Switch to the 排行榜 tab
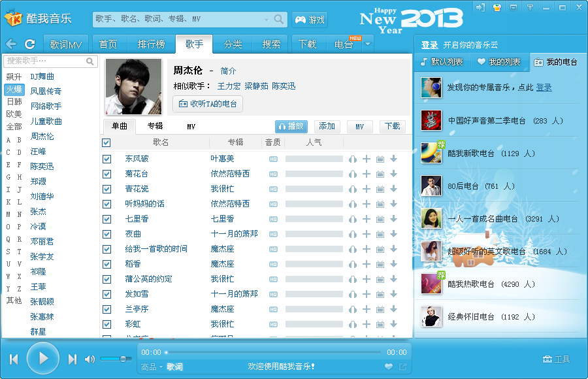This screenshot has width=588, height=379. click(151, 44)
